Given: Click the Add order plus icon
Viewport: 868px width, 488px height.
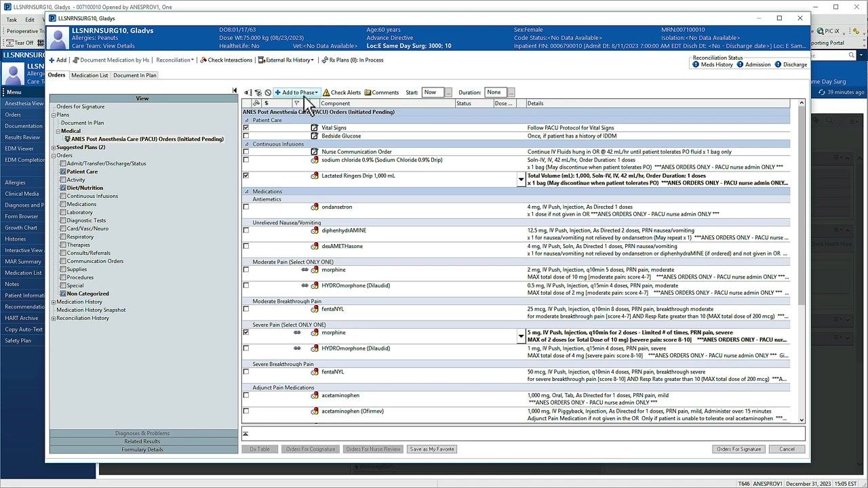Looking at the screenshot, I should click(52, 60).
